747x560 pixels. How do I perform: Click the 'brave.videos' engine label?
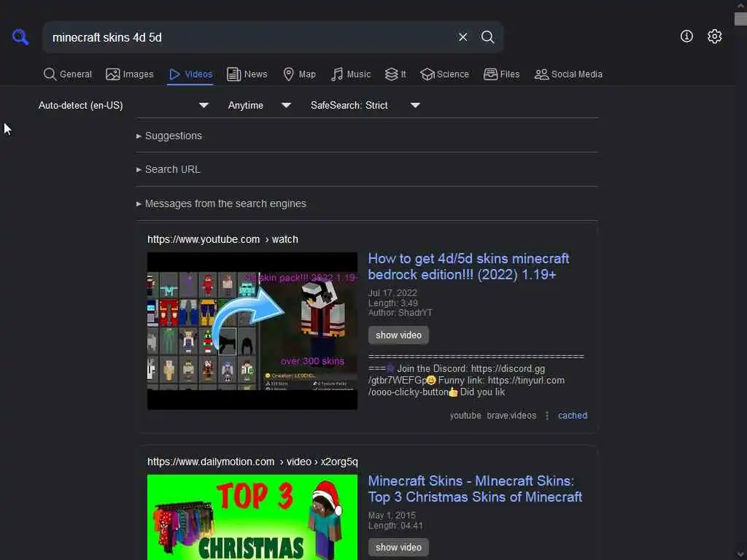[x=511, y=416]
